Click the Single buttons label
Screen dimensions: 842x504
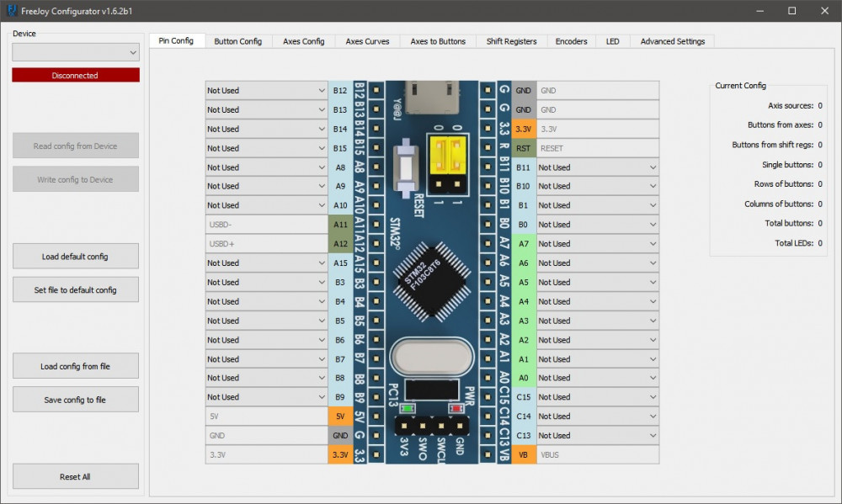pos(787,165)
